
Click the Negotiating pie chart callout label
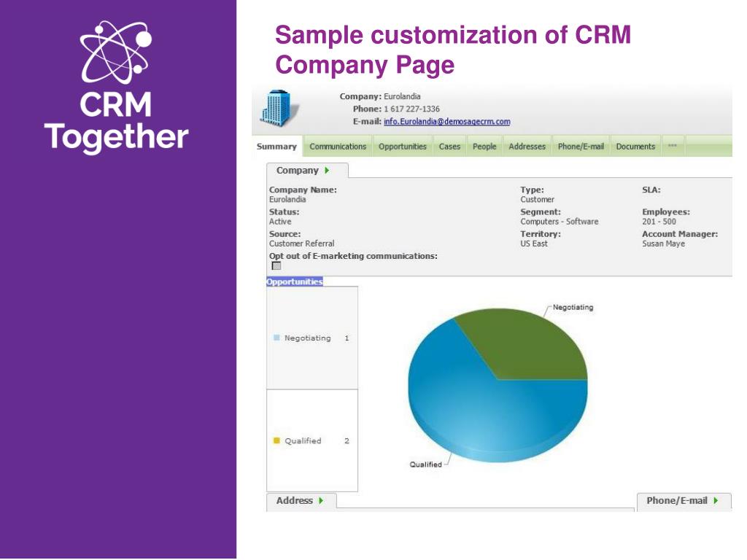pos(573,307)
